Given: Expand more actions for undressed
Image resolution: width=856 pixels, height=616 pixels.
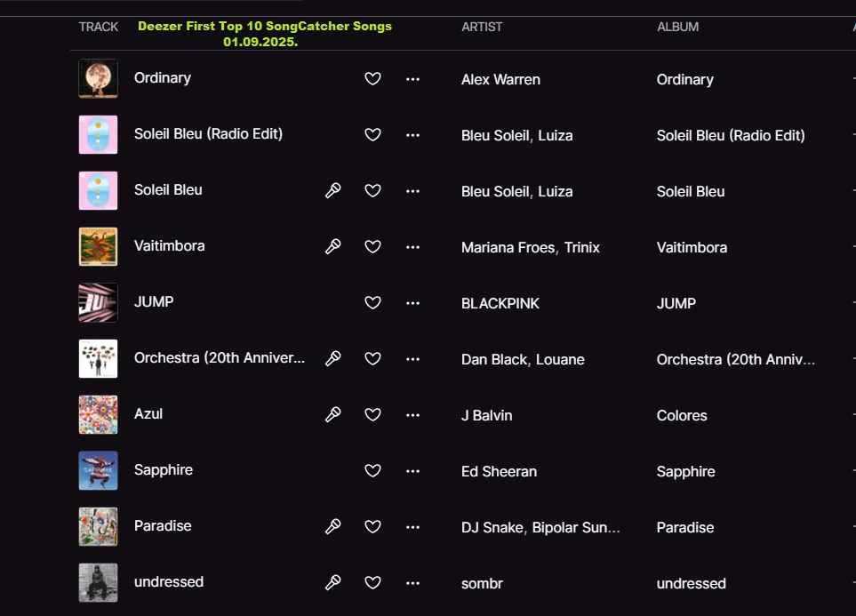Looking at the screenshot, I should click(412, 583).
